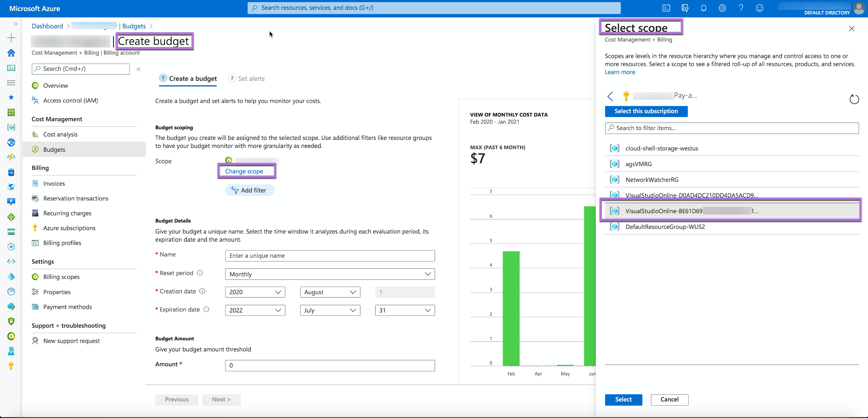The width and height of the screenshot is (868, 418).
Task: Open Cost analysis
Action: tap(60, 135)
